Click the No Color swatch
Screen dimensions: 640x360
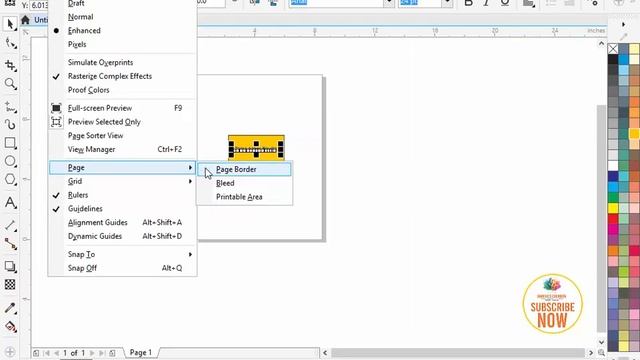pos(613,49)
